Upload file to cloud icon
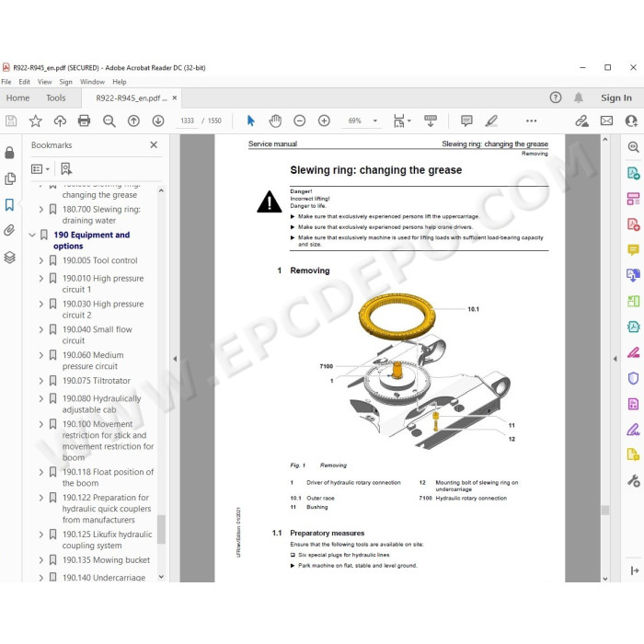644x644 pixels. point(60,121)
